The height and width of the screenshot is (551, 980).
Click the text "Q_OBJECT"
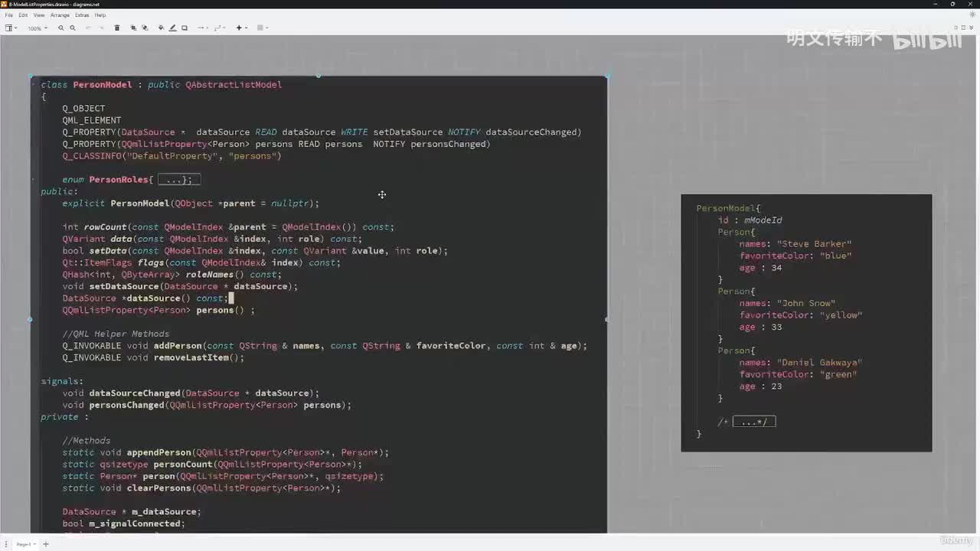(84, 109)
